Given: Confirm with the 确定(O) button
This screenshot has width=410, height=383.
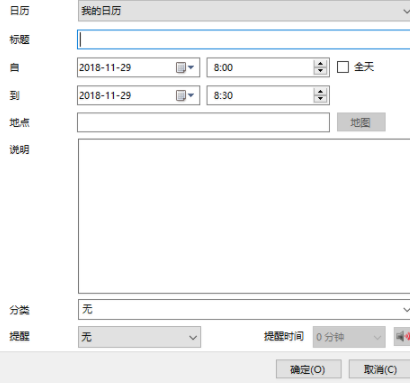Looking at the screenshot, I should [309, 369].
